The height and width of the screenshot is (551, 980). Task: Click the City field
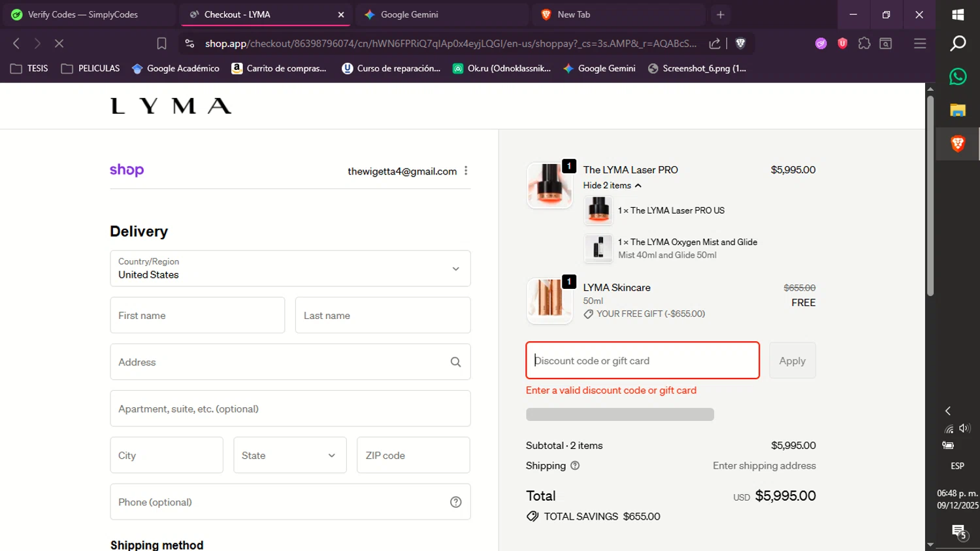[167, 455]
